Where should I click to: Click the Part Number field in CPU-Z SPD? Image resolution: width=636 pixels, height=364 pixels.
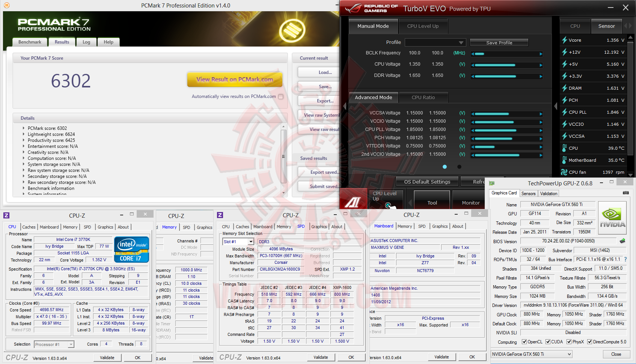(x=281, y=269)
